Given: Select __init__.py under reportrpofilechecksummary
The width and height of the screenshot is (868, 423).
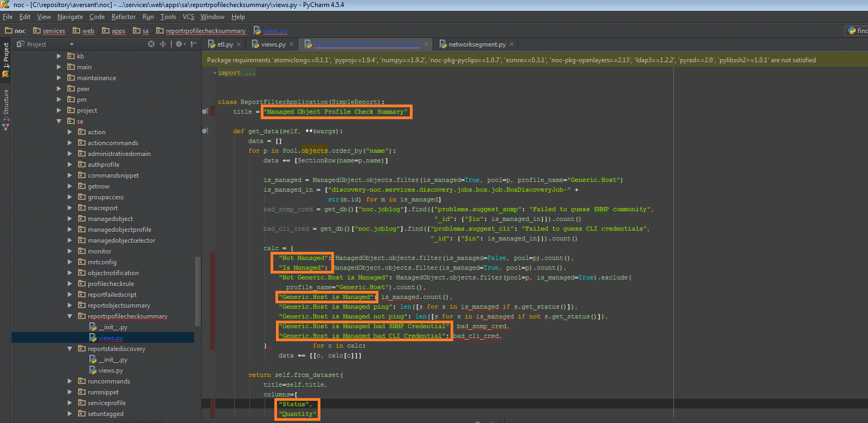Looking at the screenshot, I should point(113,327).
